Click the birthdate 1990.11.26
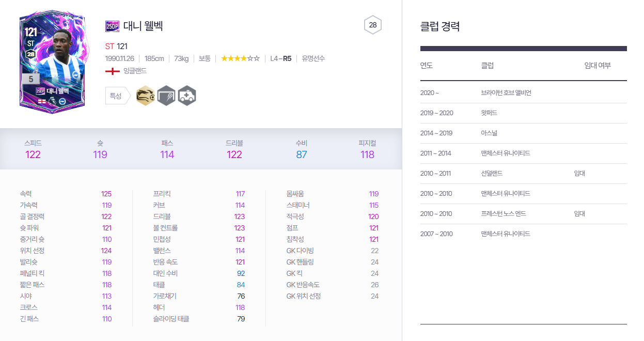The image size is (644, 341). click(x=119, y=58)
